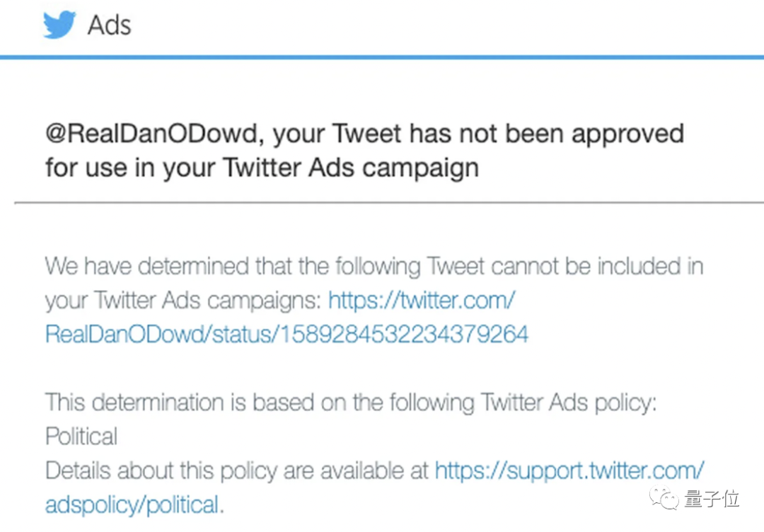Click the 'This determination is based' sentence
764x532 pixels.
351,403
